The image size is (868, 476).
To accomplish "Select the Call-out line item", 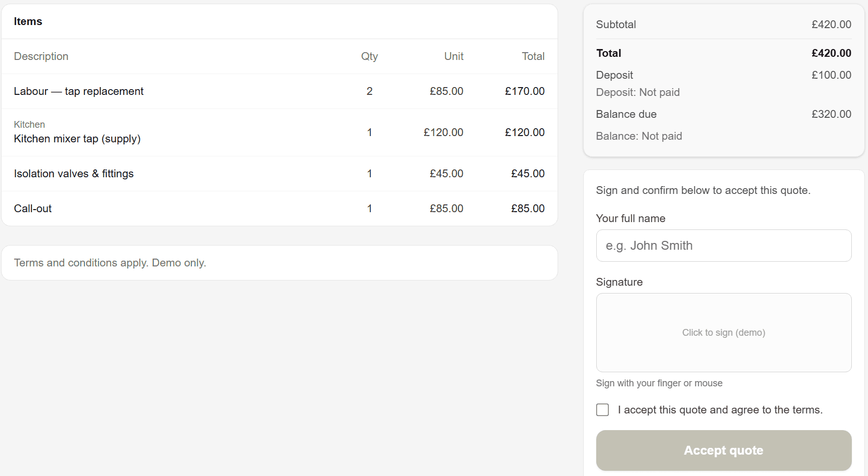I will pos(33,209).
